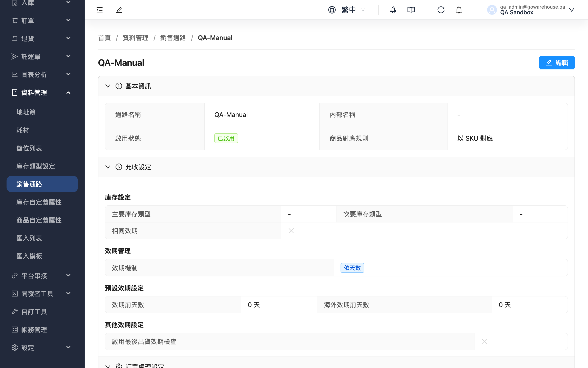
Task: Click the QA-Manual value in 通路名稱 row
Action: pyautogui.click(x=231, y=115)
